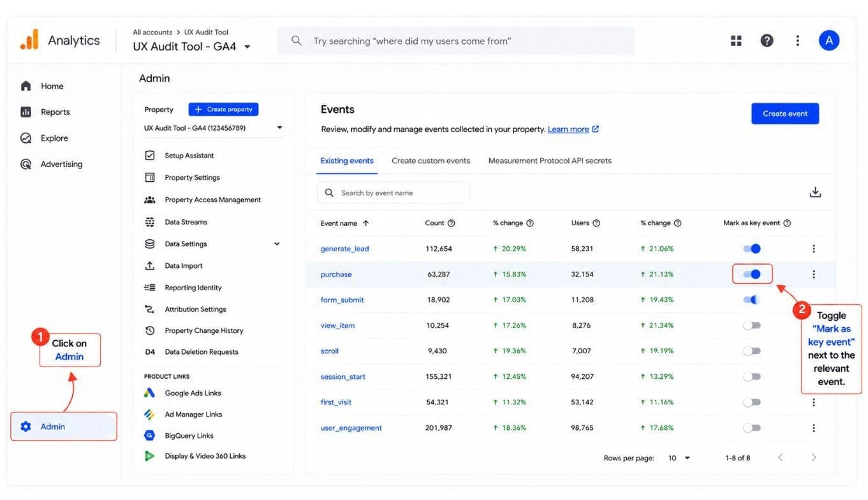Open Measurement Protocol API secrets tab

click(550, 161)
